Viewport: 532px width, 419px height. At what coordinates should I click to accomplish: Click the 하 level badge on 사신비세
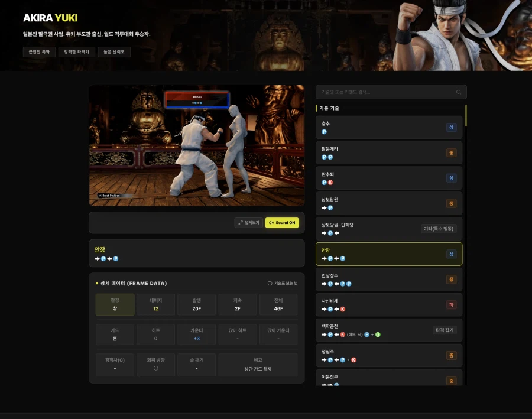(451, 305)
